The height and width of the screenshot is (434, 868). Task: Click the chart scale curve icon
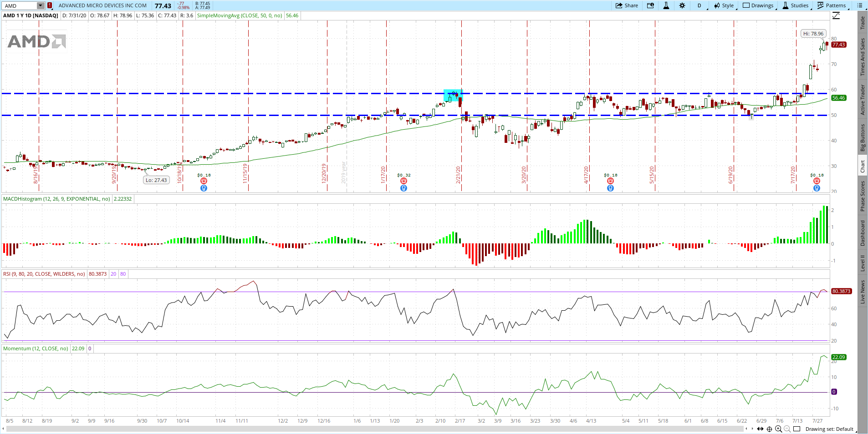pos(836,16)
